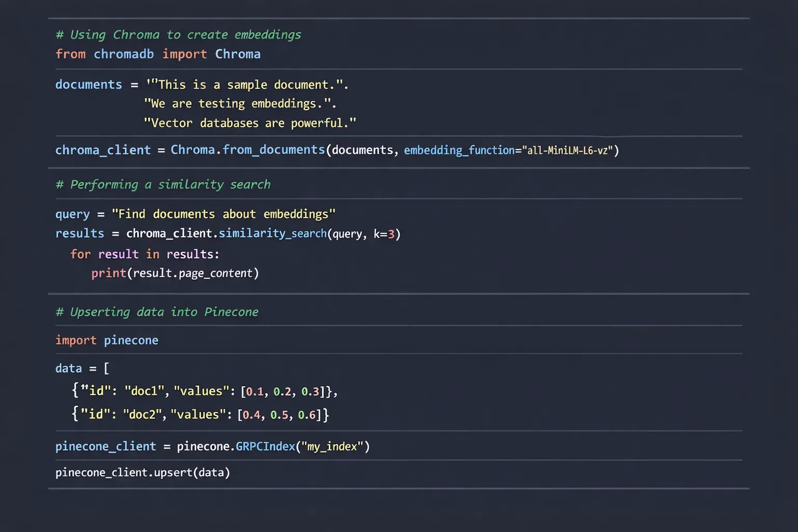Screen dimensions: 798x532
Task: Click the 'all-MiniLM-L6-vz' model string
Action: pos(567,151)
